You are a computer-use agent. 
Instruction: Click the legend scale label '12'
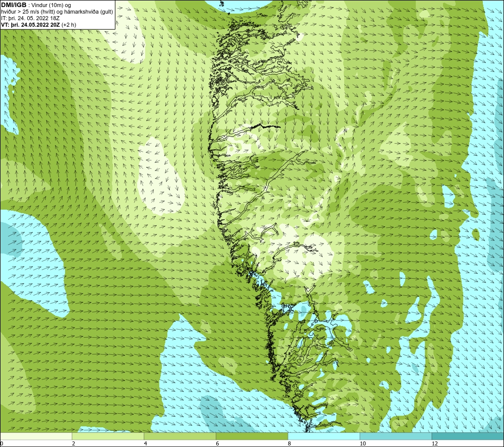click(434, 443)
